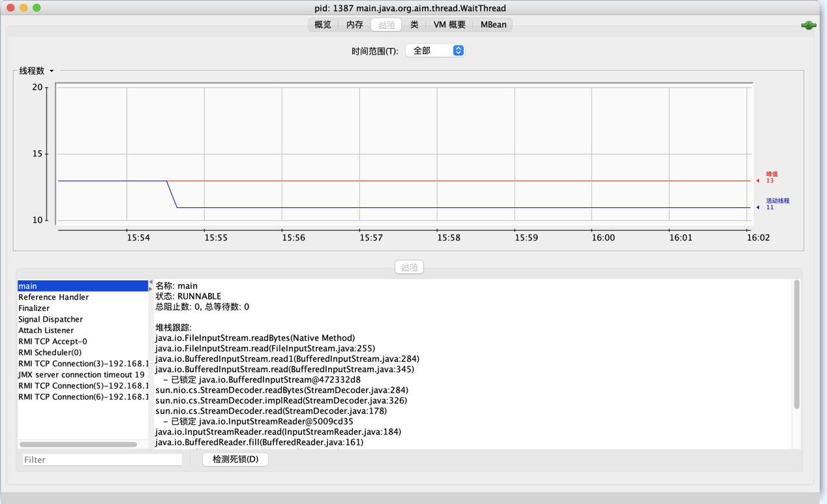Click the window title pid 1387 text
Viewport: 827px width, 504px height.
click(x=410, y=8)
